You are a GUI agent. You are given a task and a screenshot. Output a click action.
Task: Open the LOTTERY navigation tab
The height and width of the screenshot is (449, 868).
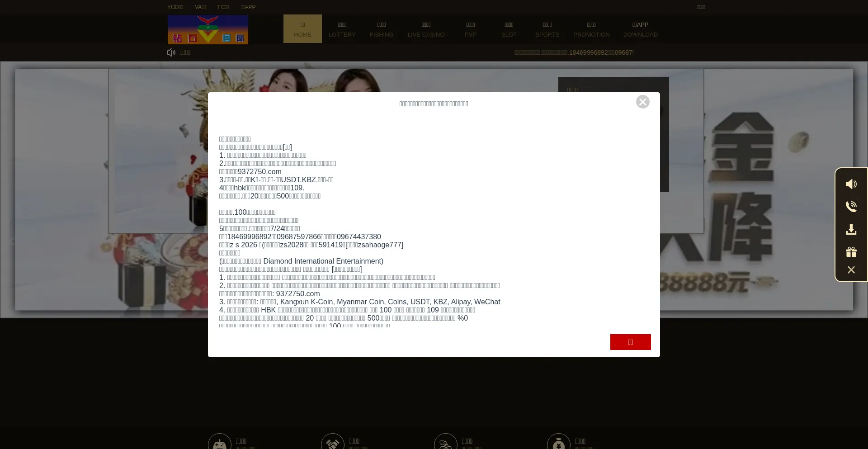pos(342,29)
